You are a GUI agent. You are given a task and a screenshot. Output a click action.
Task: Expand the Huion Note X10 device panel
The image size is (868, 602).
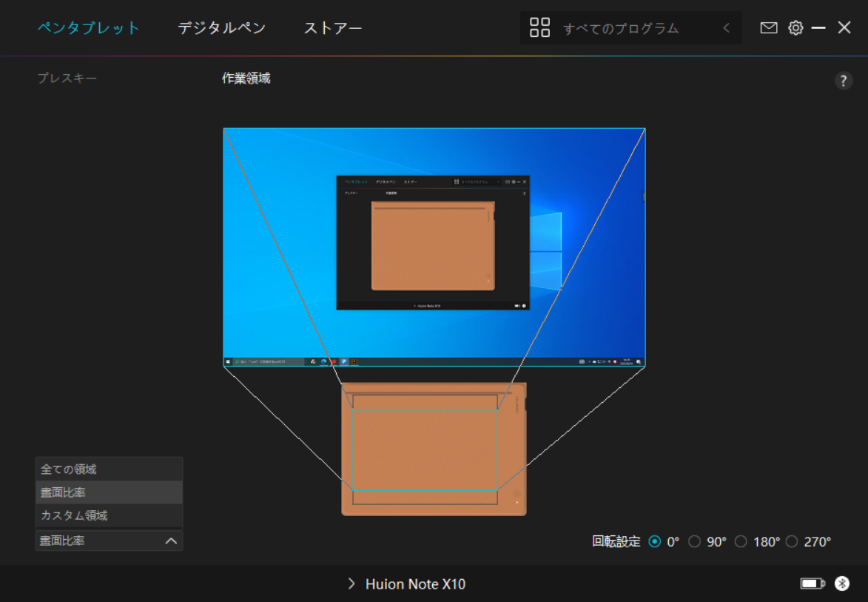351,583
